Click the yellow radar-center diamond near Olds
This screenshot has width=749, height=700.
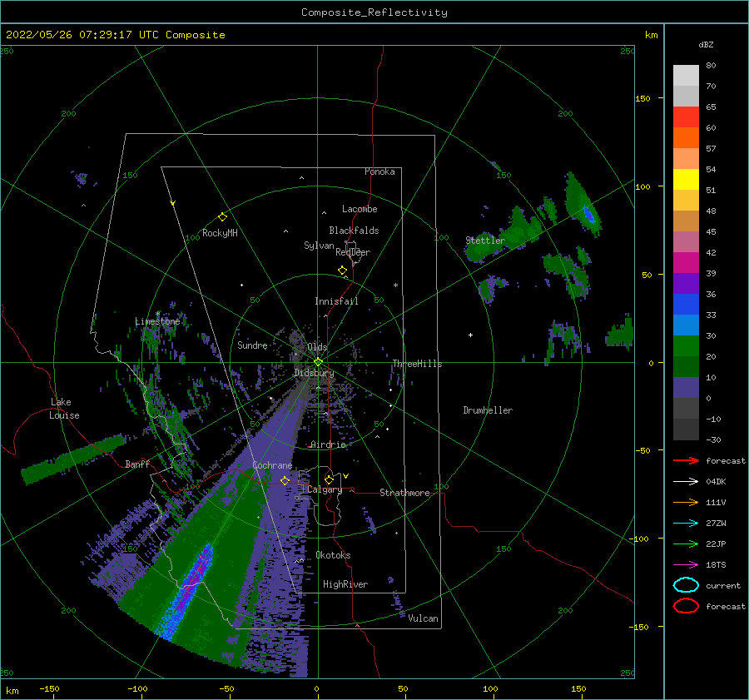(x=318, y=362)
